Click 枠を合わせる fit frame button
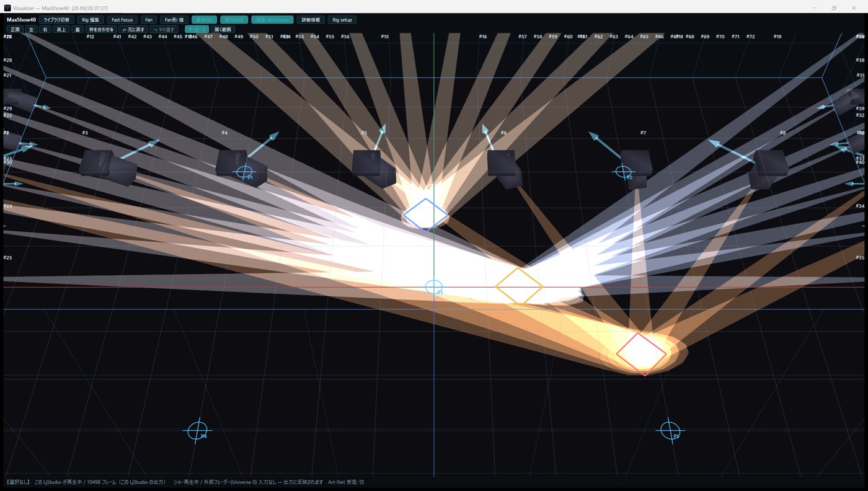Image resolution: width=868 pixels, height=491 pixels. pos(101,29)
